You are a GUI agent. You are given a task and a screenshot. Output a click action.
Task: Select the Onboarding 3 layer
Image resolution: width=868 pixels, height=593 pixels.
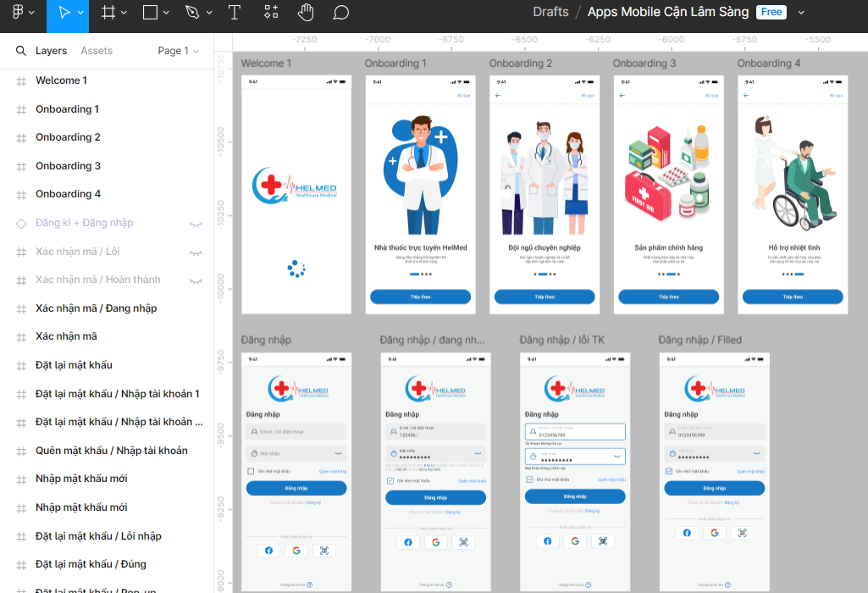pos(68,166)
